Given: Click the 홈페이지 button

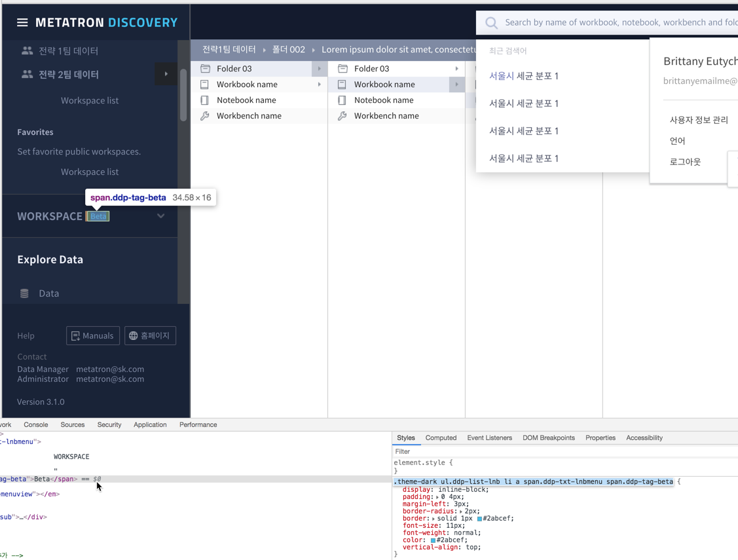Looking at the screenshot, I should [150, 335].
